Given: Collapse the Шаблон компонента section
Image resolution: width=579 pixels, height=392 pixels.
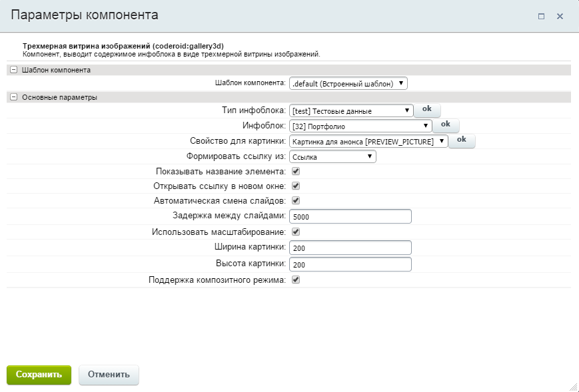Looking at the screenshot, I should 13,70.
